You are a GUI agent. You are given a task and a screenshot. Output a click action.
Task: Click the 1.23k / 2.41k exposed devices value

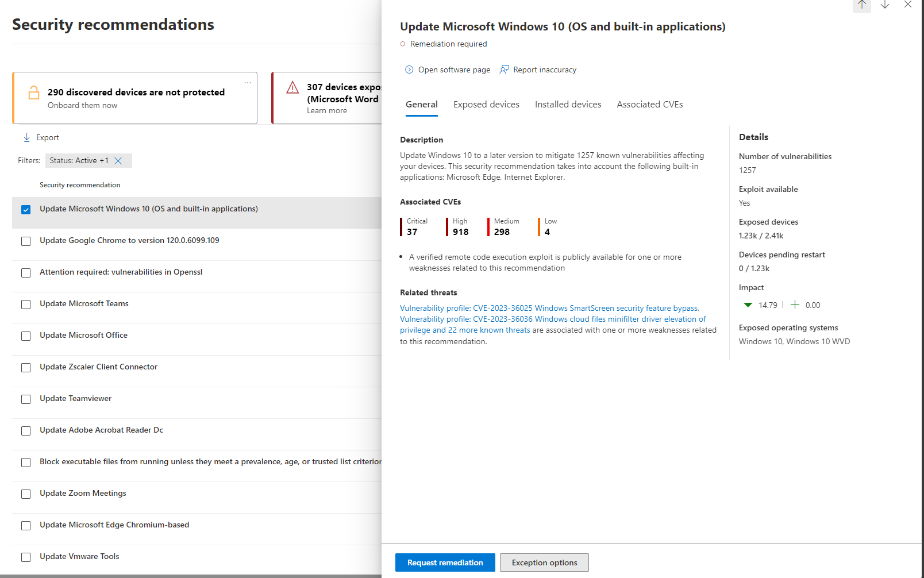coord(761,236)
